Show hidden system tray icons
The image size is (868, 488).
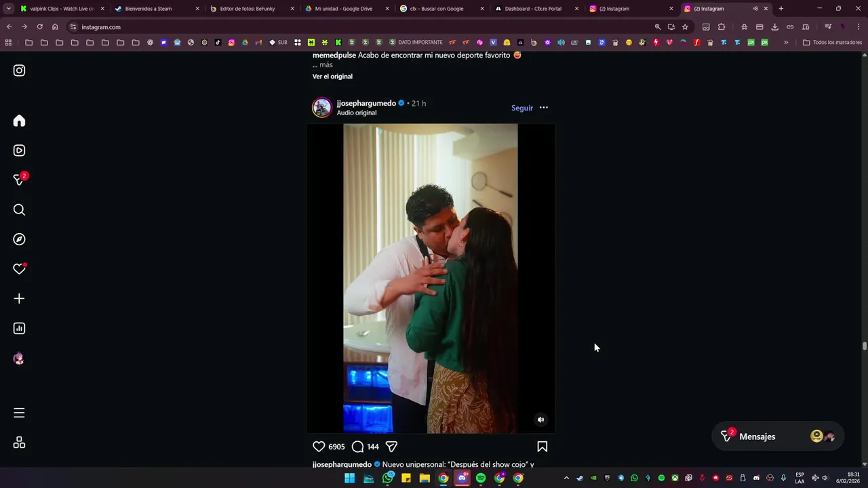566,479
